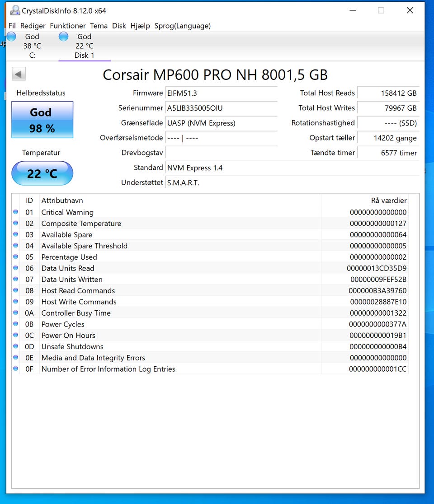Click the status dot of Percentage Used row
This screenshot has width=434, height=504.
pyautogui.click(x=15, y=257)
